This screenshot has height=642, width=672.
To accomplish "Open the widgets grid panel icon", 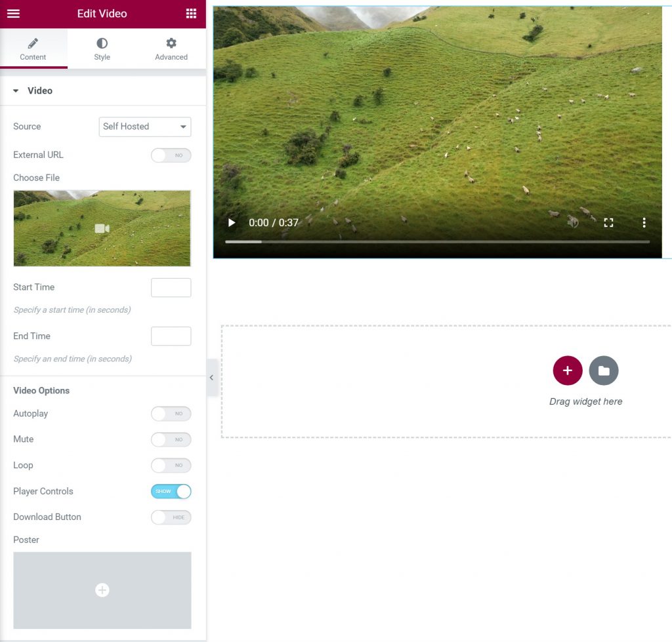I will click(x=191, y=14).
